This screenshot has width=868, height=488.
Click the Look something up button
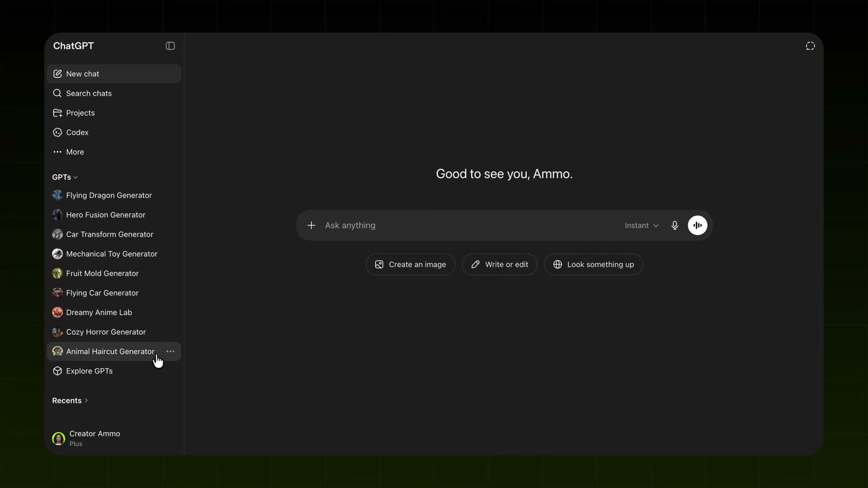(594, 264)
